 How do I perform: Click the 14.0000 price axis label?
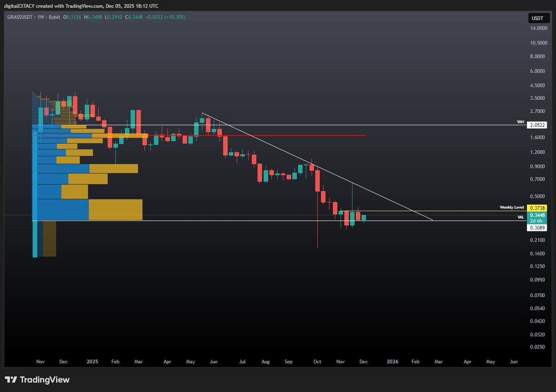[537, 29]
